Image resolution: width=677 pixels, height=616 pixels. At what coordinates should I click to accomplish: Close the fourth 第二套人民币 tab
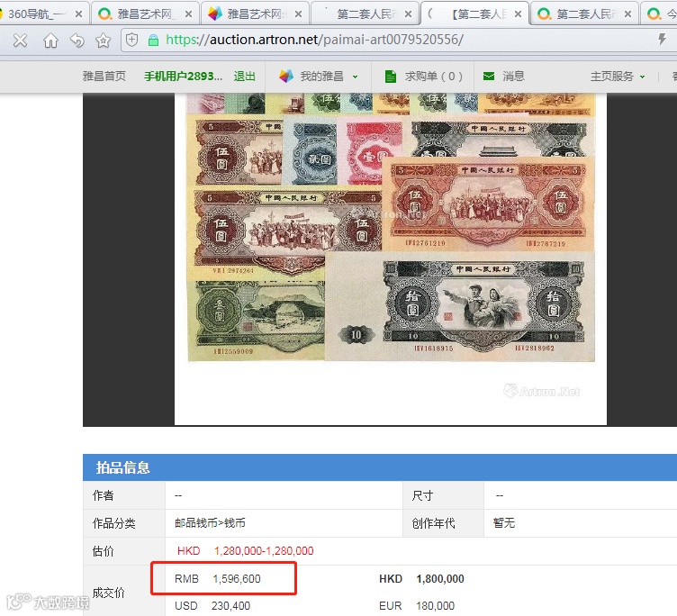(408, 14)
